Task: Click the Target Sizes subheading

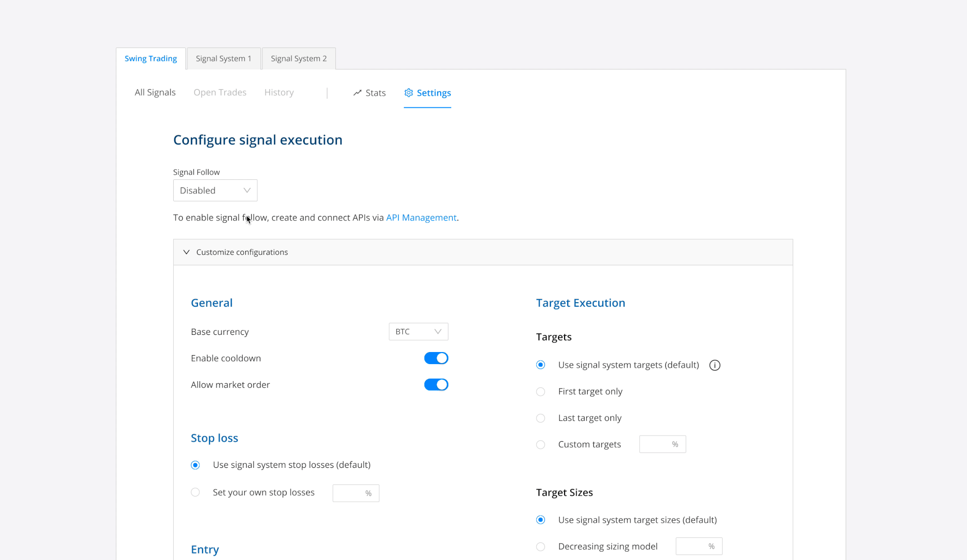Action: pos(565,493)
